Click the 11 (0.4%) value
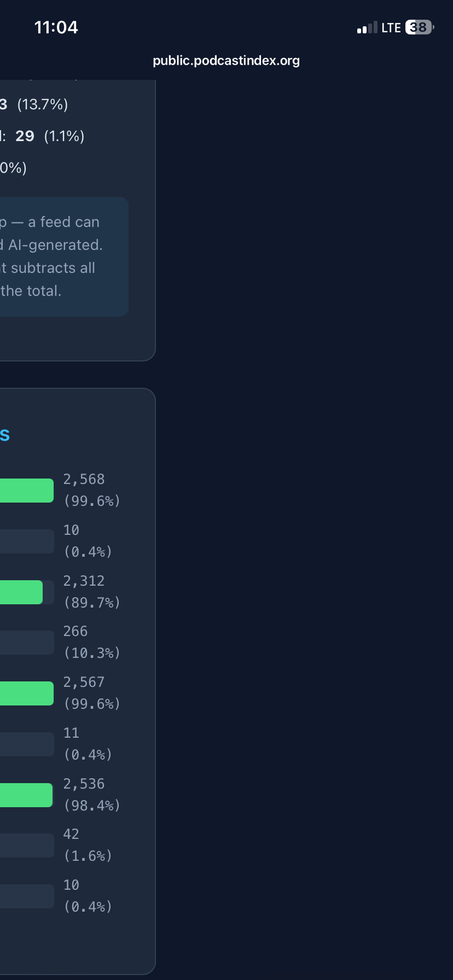Viewport: 453px width, 980px height. (88, 744)
